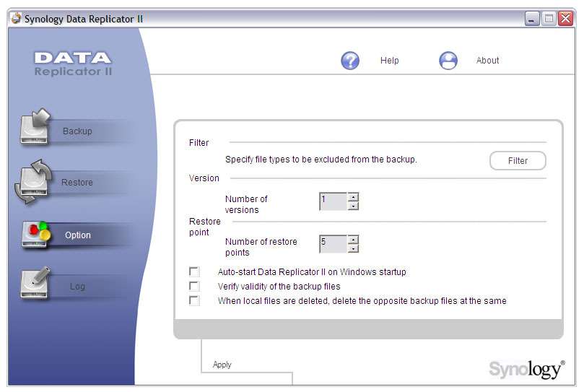
Task: Click the Option icon with colored balls
Action: pyautogui.click(x=36, y=235)
